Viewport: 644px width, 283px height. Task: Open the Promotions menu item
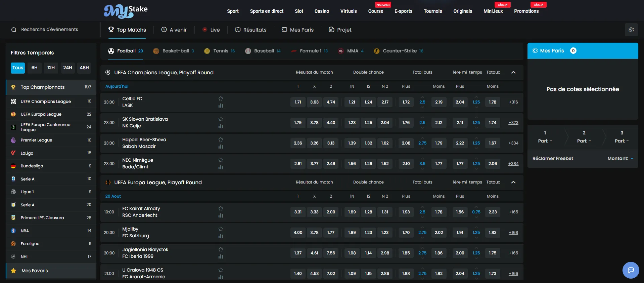(x=526, y=11)
